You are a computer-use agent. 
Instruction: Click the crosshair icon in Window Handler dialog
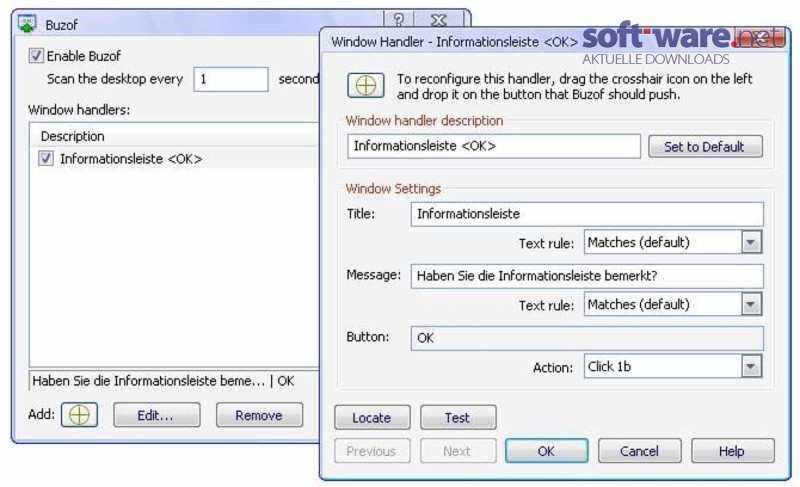tap(365, 85)
